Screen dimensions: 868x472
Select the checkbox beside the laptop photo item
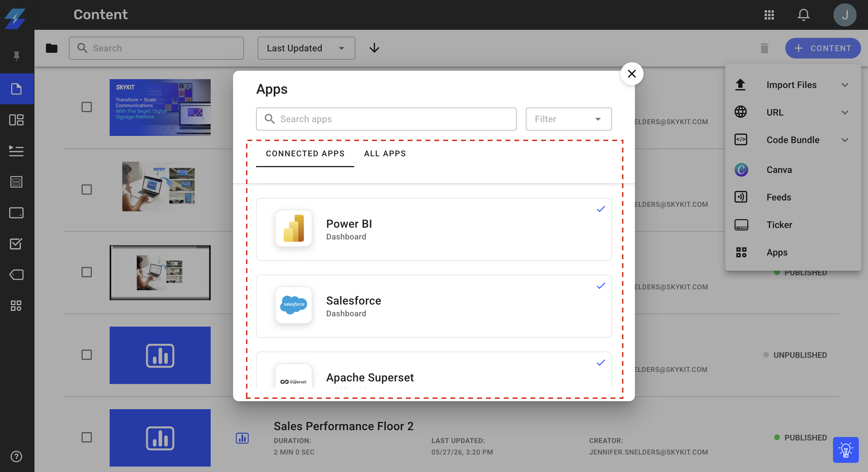tap(87, 190)
